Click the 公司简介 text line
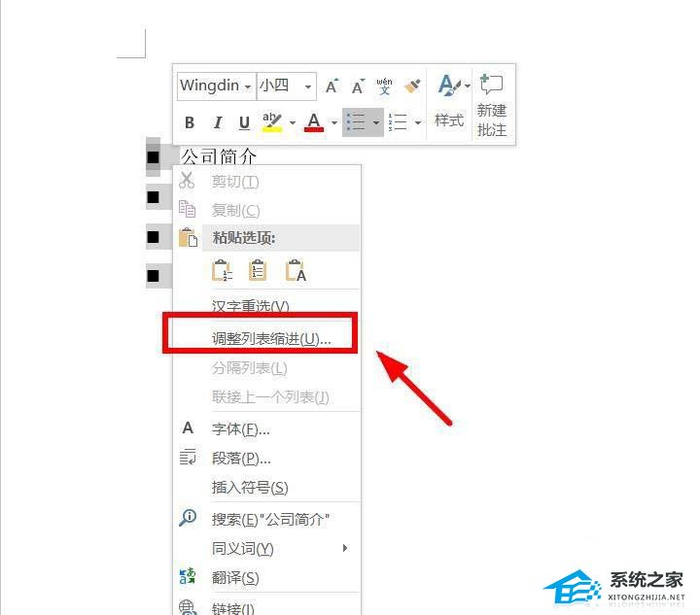Viewport: 700px width, 615px height. point(219,155)
